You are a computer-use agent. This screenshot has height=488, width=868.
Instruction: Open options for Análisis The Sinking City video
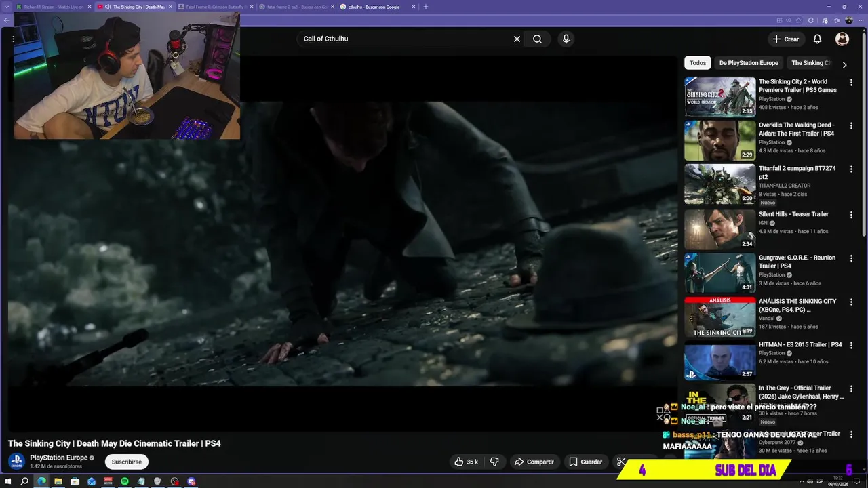pos(851,302)
